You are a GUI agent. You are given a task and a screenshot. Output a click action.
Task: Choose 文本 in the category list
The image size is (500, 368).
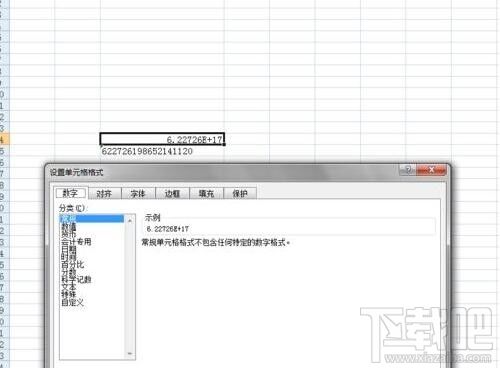[x=69, y=287]
